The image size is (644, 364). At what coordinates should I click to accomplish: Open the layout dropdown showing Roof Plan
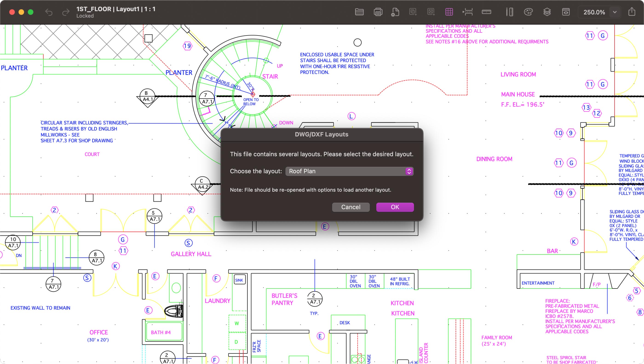coord(349,171)
